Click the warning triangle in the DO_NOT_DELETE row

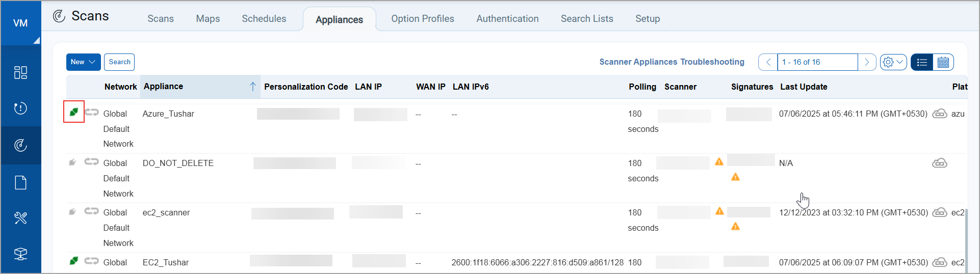719,162
